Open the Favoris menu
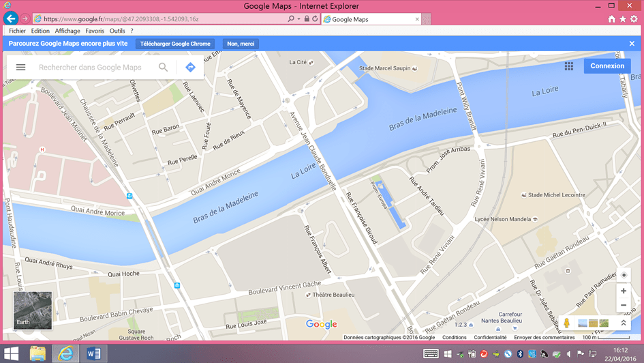This screenshot has width=644, height=363. point(95,31)
